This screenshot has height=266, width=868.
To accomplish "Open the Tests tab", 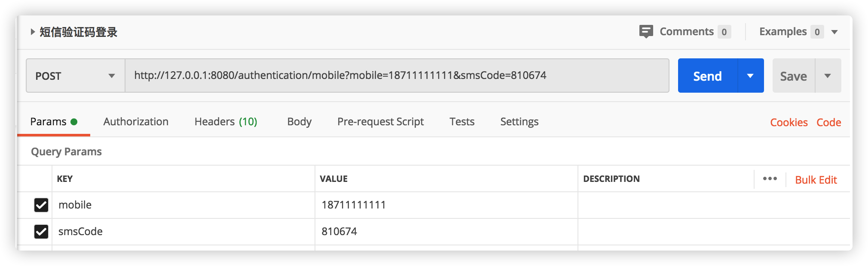I will coord(462,122).
